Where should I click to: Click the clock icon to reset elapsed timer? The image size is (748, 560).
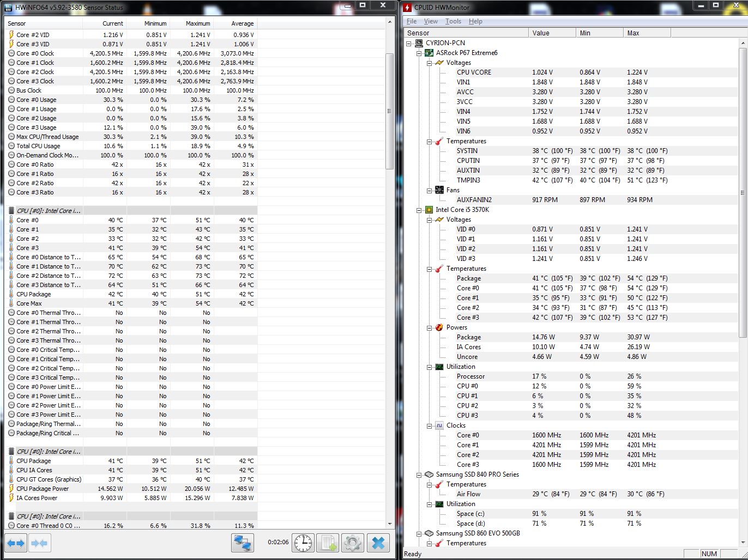tap(303, 543)
